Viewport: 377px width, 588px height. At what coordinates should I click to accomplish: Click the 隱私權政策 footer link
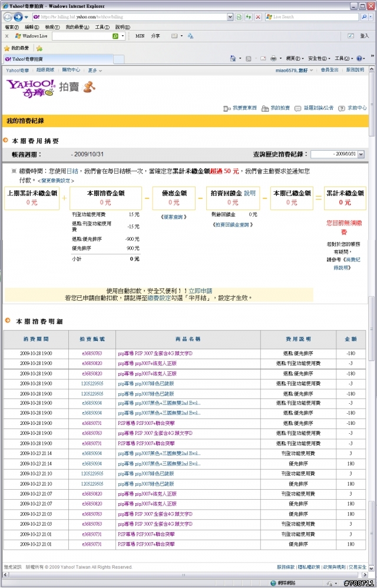click(x=309, y=567)
